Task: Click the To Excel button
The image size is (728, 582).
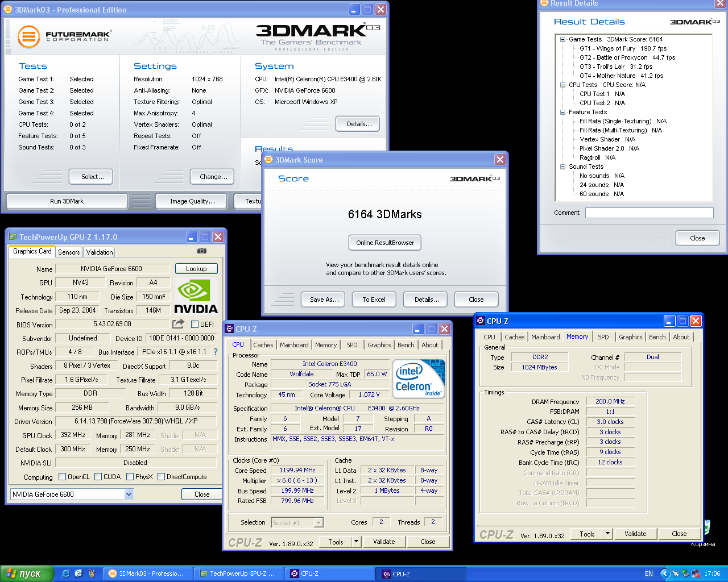Action: point(374,300)
